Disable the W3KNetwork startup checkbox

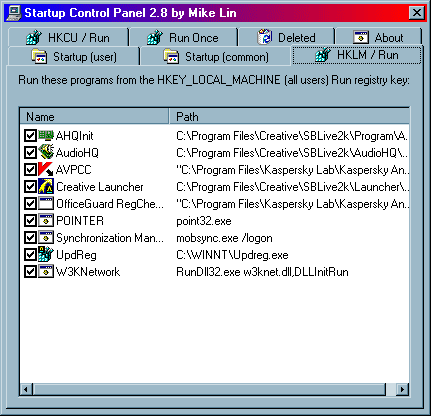coord(30,271)
